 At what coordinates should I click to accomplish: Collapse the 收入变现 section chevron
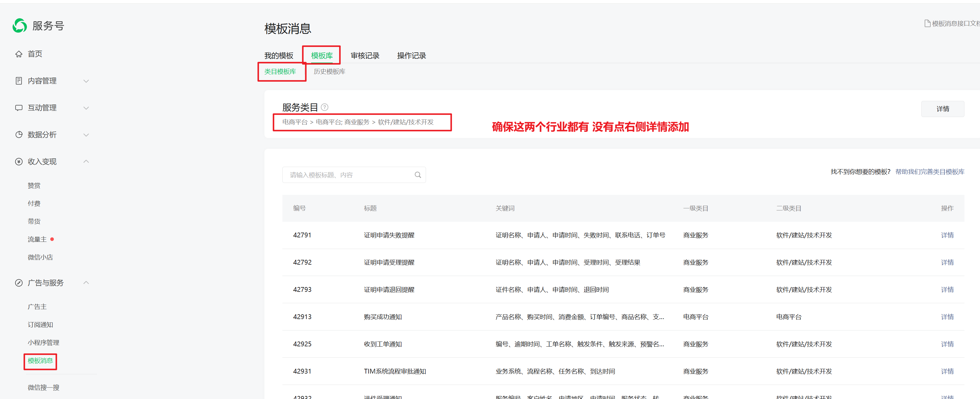[x=86, y=161]
